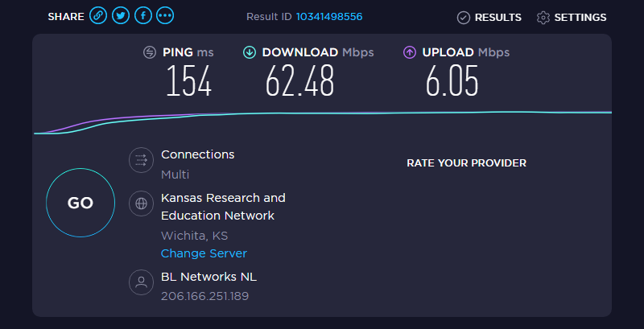Click the server globe icon
Viewport: 644px width, 329px height.
142,204
